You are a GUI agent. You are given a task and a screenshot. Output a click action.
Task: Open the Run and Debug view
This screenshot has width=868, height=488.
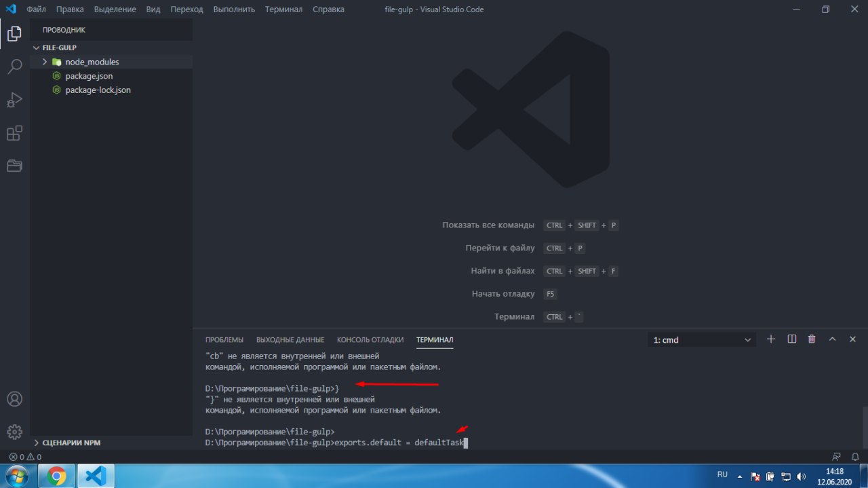14,100
